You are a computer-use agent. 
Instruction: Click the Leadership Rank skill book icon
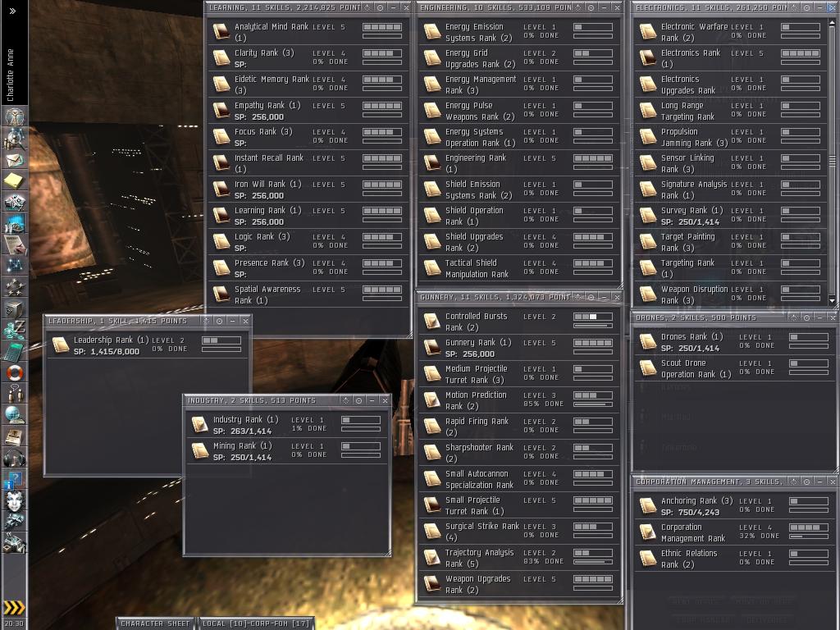[61, 345]
